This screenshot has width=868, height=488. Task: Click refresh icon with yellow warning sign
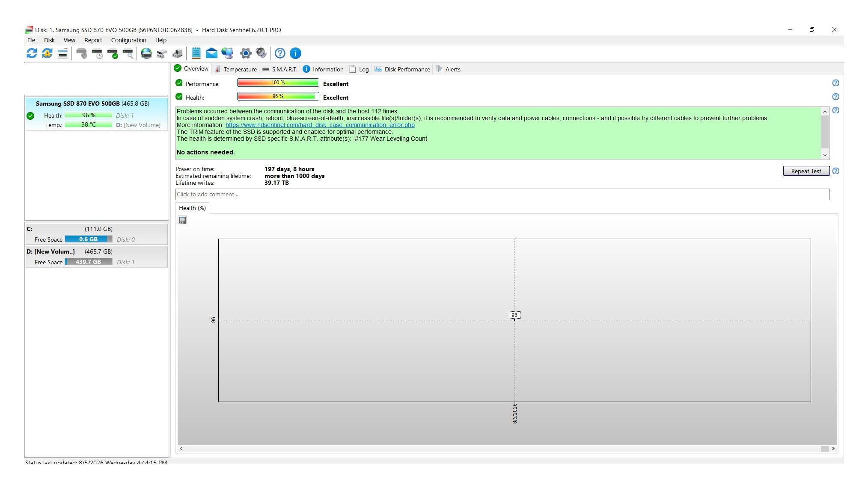(47, 53)
